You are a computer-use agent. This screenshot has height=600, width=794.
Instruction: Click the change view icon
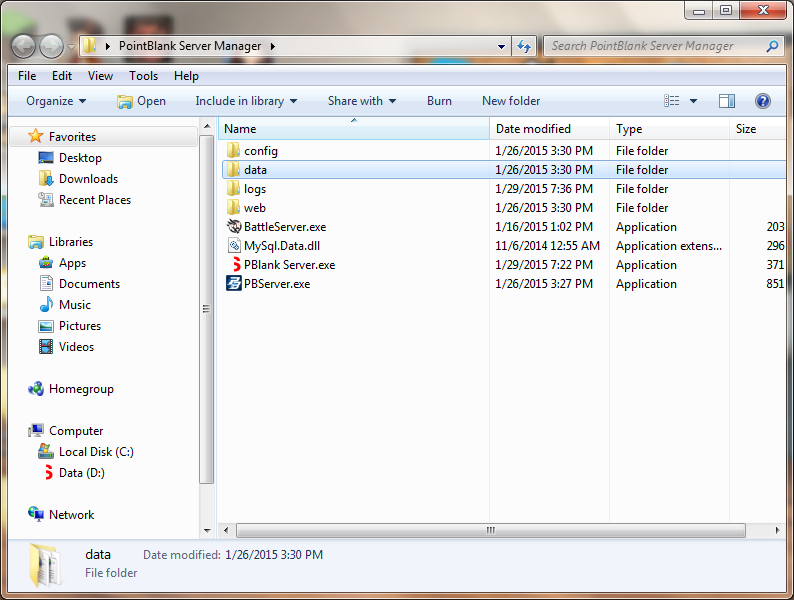click(x=671, y=101)
